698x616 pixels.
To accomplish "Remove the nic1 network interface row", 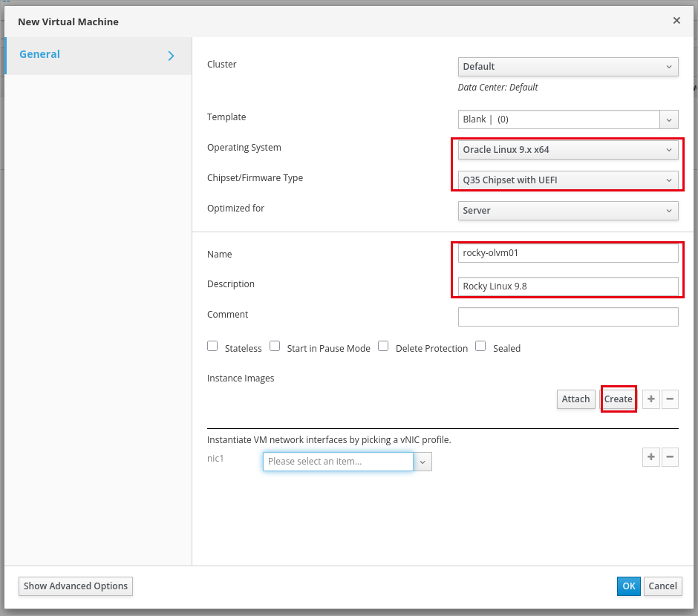I will tap(670, 456).
